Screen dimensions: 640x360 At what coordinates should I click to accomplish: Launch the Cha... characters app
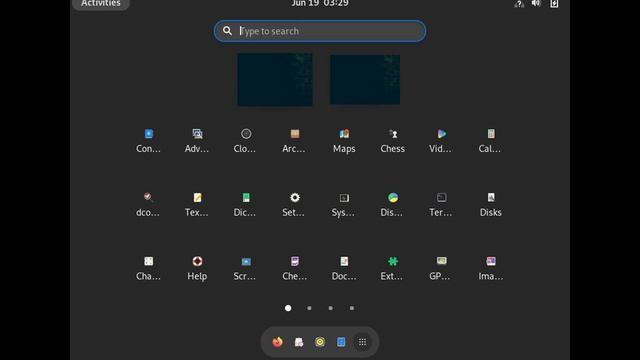click(149, 268)
